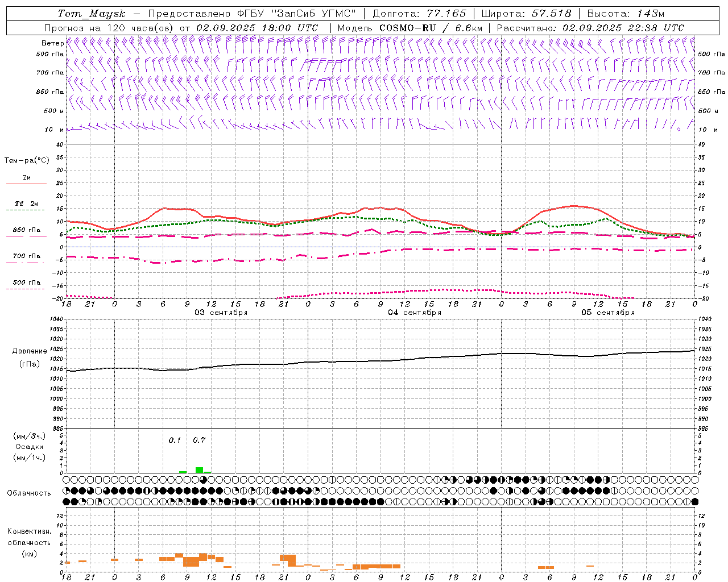This screenshot has height=582, width=728.
Task: Click the tallest green precipitation bar
Action: (x=199, y=469)
